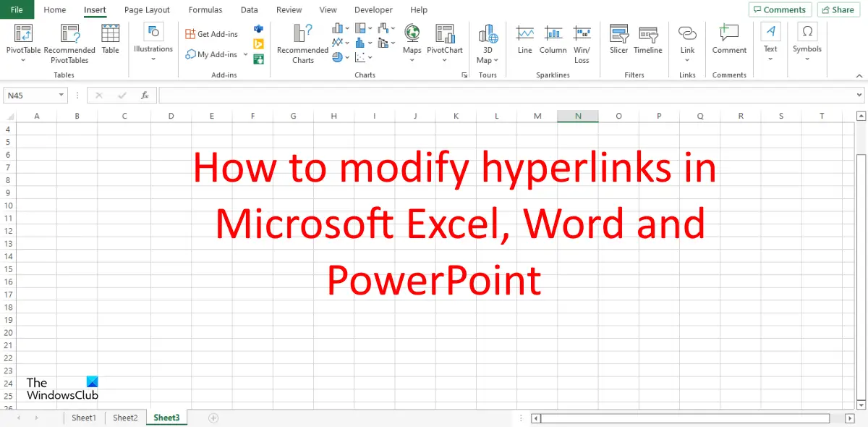Screen dimensions: 868x427
Task: Insert a Win/Loss sparkline
Action: point(582,43)
